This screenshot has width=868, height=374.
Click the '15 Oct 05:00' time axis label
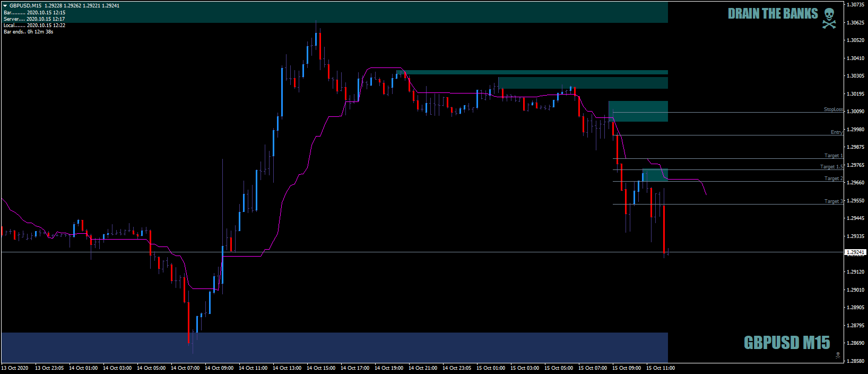coord(559,368)
